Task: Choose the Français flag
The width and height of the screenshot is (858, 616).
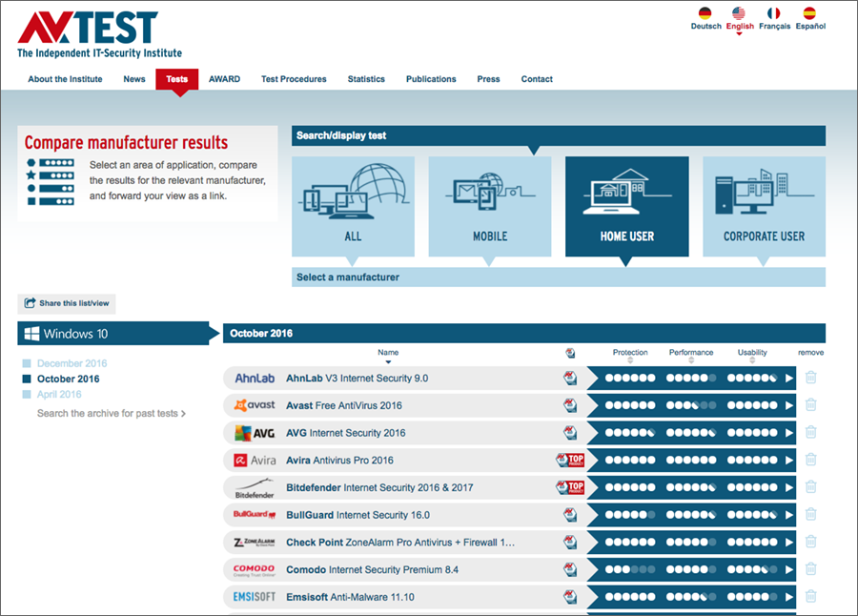Action: [x=774, y=13]
